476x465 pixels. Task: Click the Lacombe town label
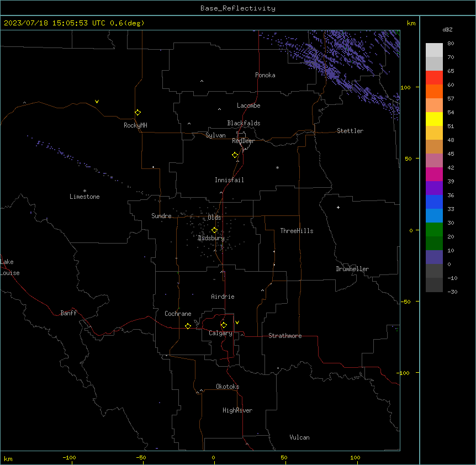tap(248, 105)
